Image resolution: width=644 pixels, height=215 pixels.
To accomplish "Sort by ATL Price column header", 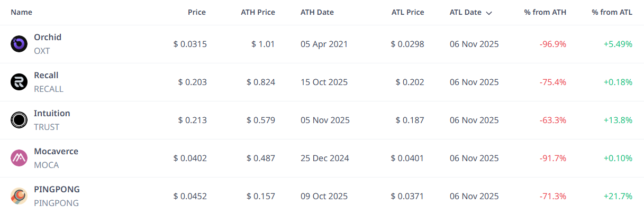I will click(x=407, y=12).
